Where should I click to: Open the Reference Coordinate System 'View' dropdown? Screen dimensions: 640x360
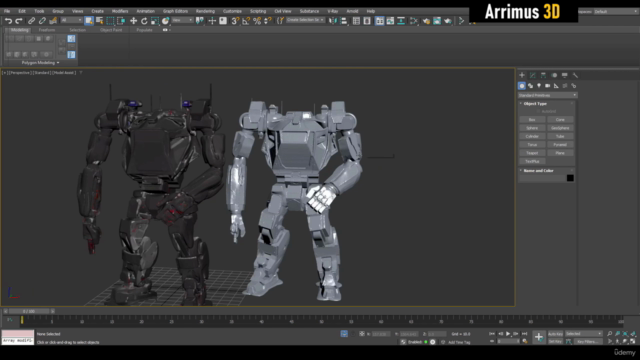182,20
